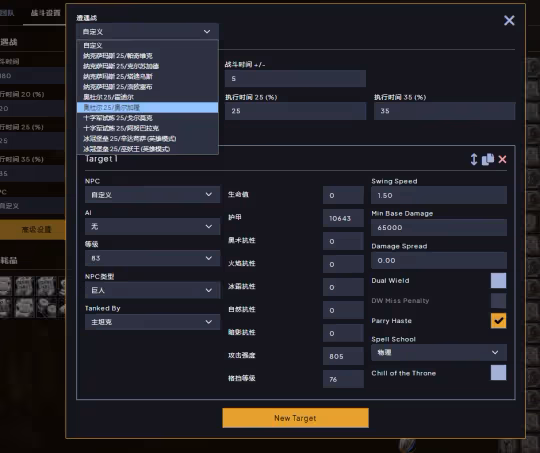Choose 冰冠堡垒 25/巫妖王 heroic encounter
This screenshot has height=453, width=540.
click(147, 149)
